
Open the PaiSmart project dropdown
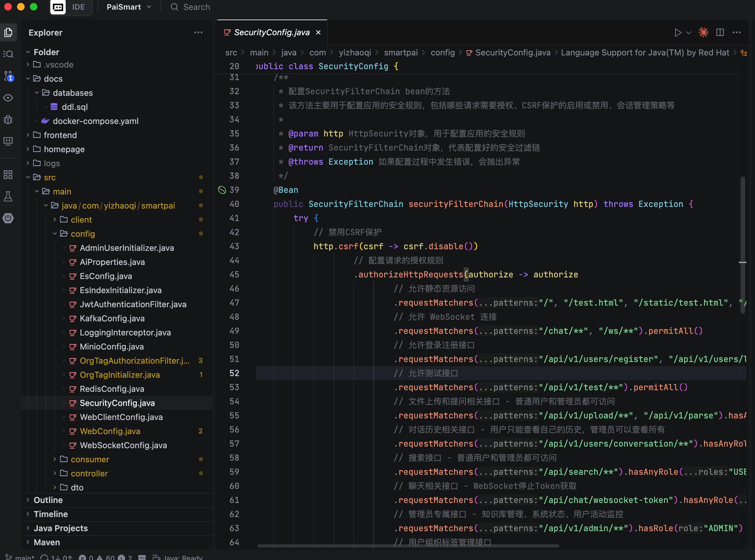(129, 7)
